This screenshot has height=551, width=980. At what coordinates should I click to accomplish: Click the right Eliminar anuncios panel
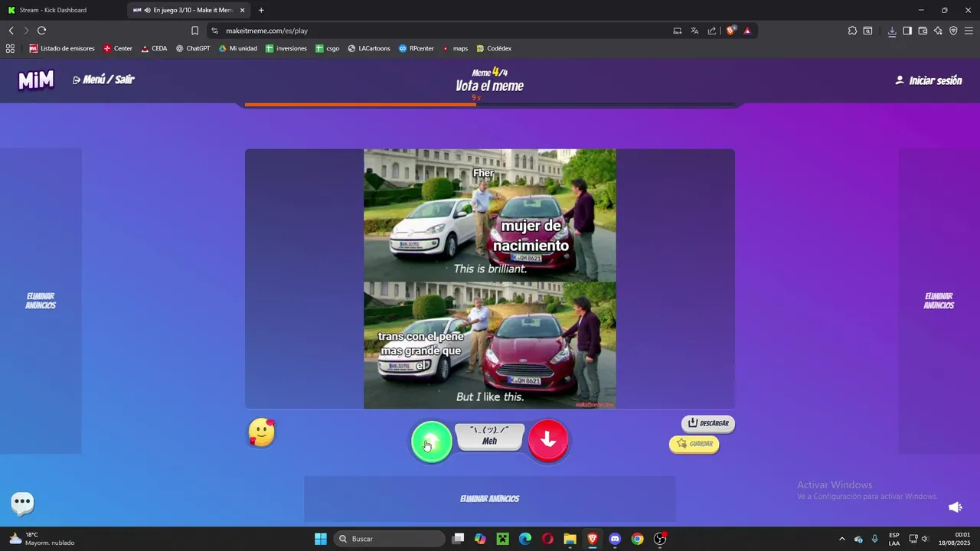[939, 301]
